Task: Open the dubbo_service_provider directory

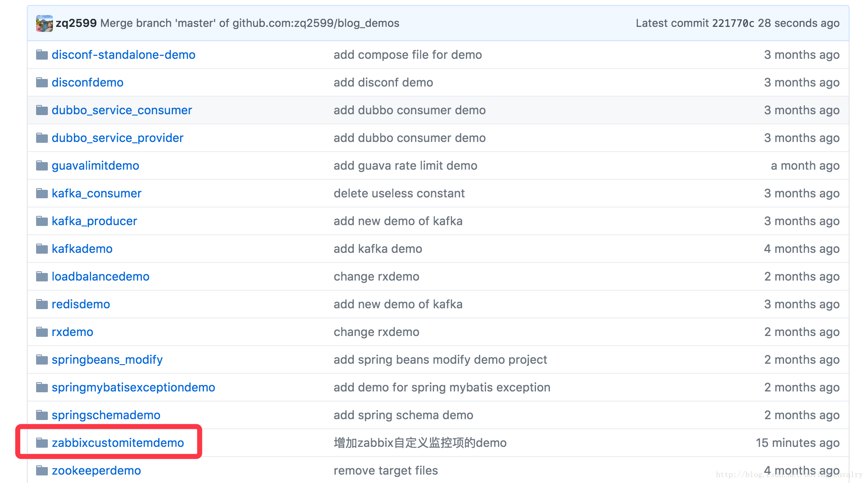Action: coord(118,138)
